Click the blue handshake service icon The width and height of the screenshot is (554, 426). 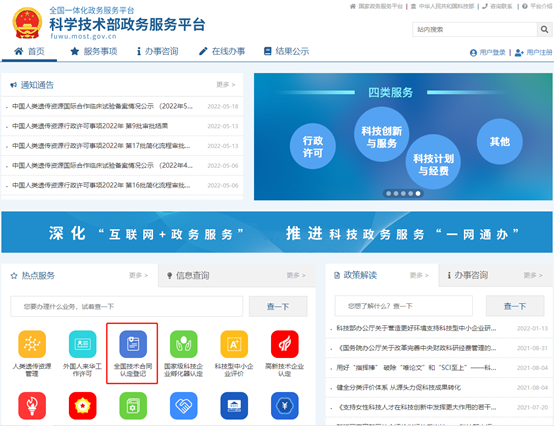183,406
